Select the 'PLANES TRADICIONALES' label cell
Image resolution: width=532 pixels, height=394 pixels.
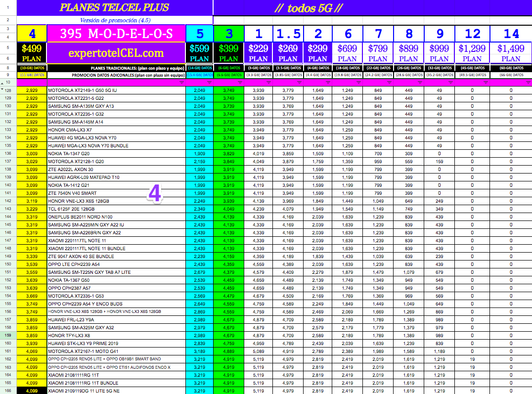(116, 68)
